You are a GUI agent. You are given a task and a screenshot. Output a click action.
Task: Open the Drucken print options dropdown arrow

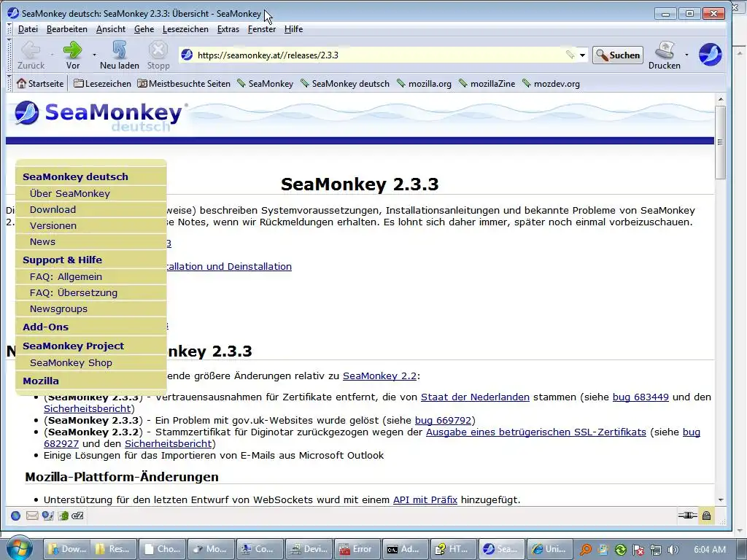point(686,55)
